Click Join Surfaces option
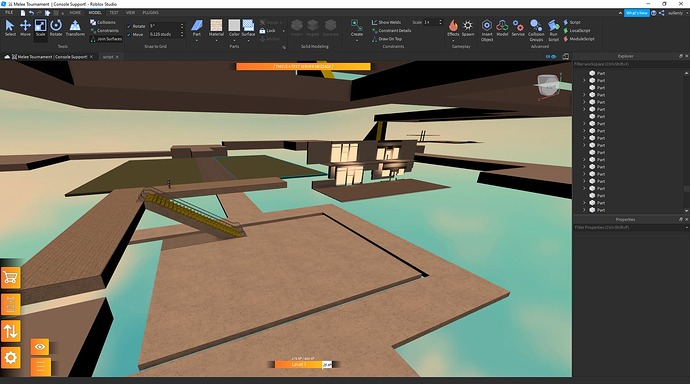690x384 pixels. (x=106, y=39)
